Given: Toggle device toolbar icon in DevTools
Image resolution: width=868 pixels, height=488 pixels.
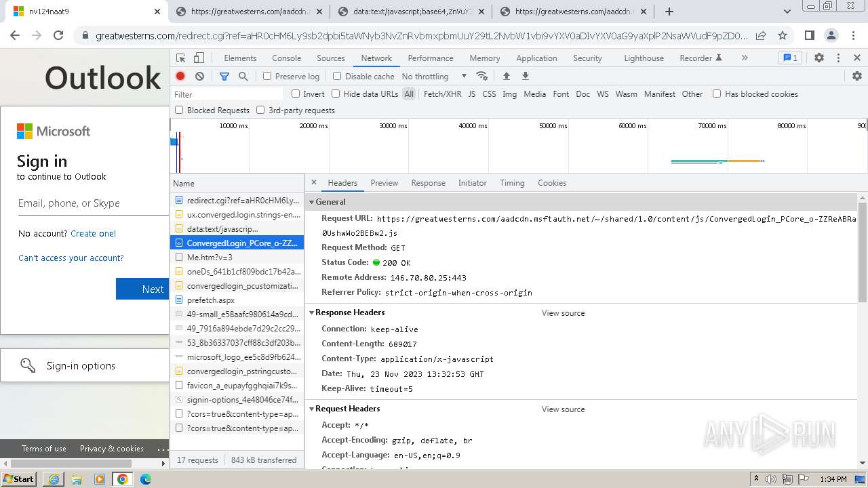Looking at the screenshot, I should coord(199,58).
